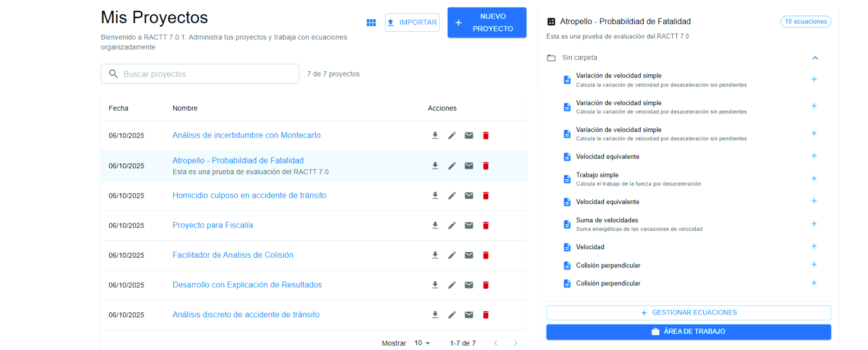Go to the next page of projects
The height and width of the screenshot is (350, 868).
click(x=515, y=343)
